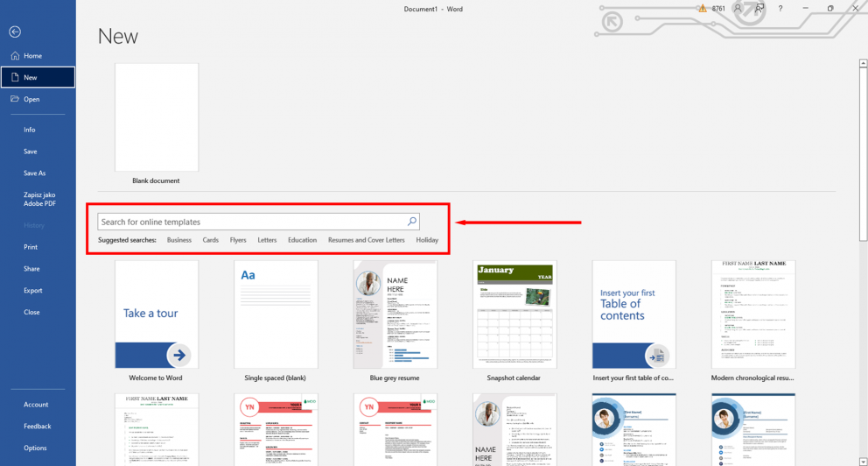
Task: Choose the Single spaced (blank) template
Action: pyautogui.click(x=276, y=321)
